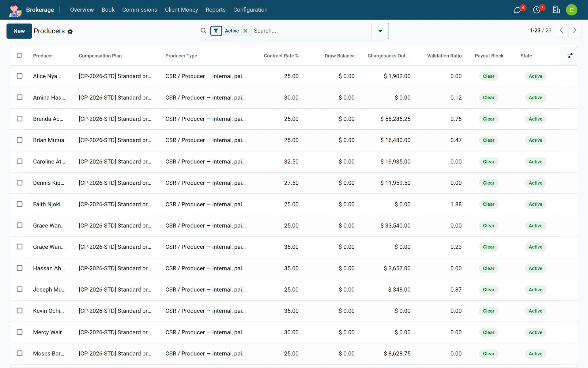
Task: Open the Caroline At... producer row
Action: (294, 162)
